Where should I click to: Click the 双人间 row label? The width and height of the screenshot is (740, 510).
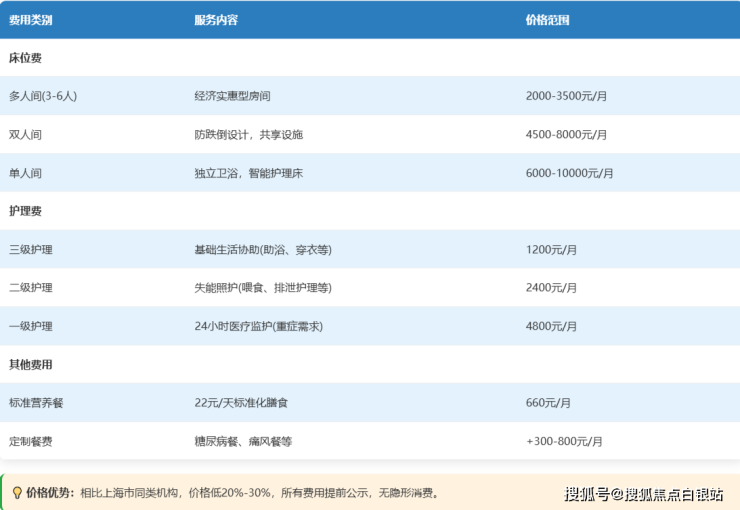click(x=25, y=135)
